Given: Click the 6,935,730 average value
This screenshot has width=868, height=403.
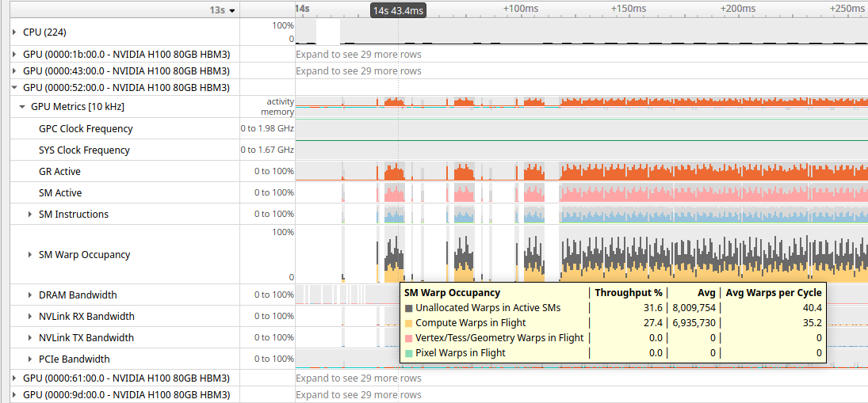Looking at the screenshot, I should tap(695, 323).
